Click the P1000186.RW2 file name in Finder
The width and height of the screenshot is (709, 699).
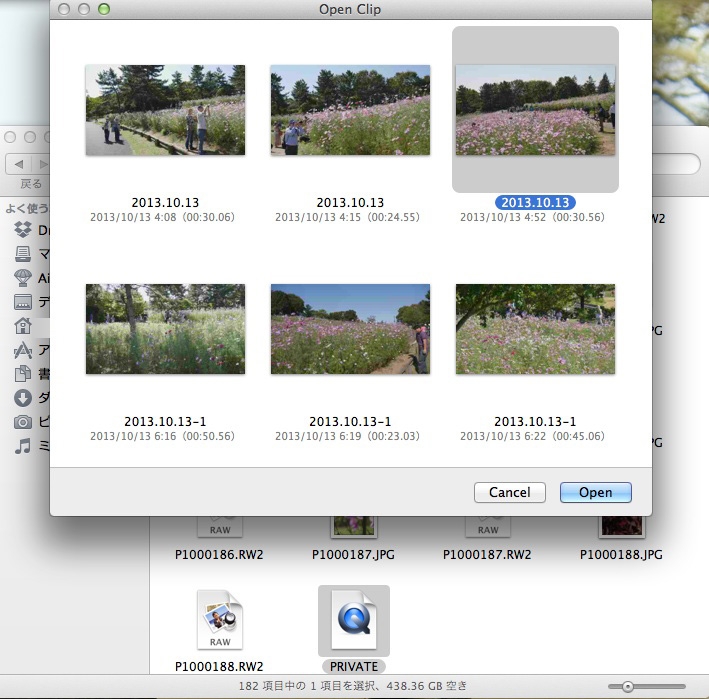(219, 554)
